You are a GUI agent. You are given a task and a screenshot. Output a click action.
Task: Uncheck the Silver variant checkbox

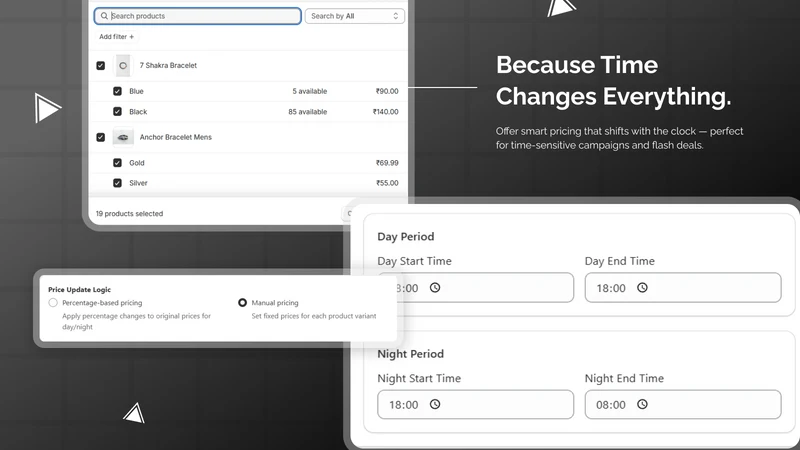[117, 183]
